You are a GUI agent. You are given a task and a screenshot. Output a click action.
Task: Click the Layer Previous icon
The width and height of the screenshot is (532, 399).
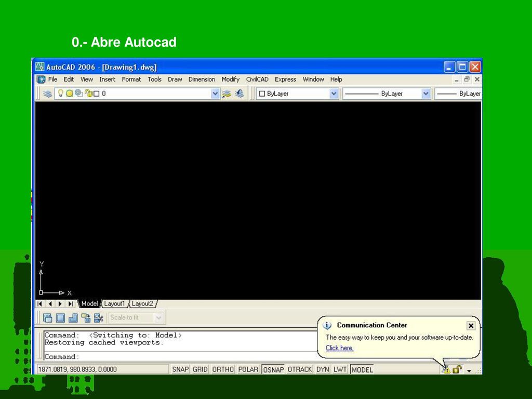(x=240, y=94)
